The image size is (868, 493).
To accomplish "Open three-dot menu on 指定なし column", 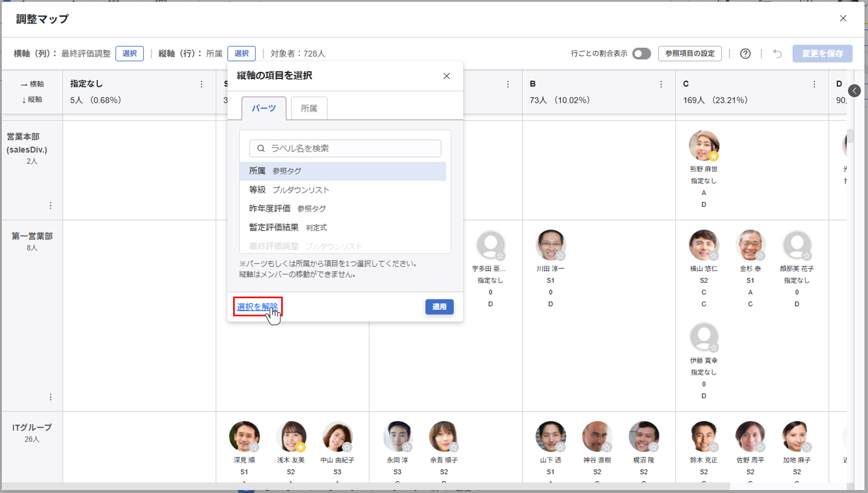I will click(x=201, y=84).
